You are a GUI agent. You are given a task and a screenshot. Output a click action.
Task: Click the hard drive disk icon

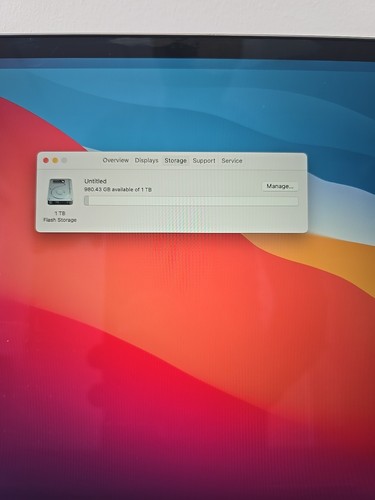tap(60, 192)
